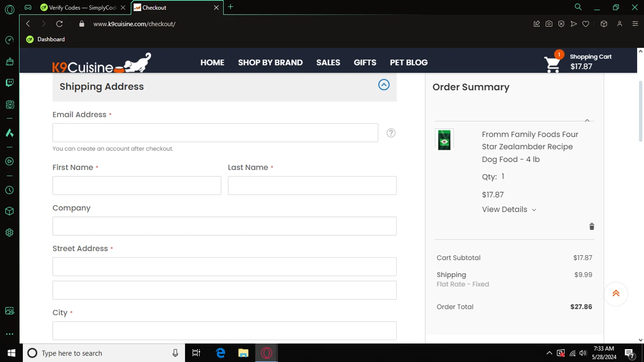Viewport: 644px width, 362px height.
Task: Open the Aria AI sidebar icon
Action: [9, 133]
